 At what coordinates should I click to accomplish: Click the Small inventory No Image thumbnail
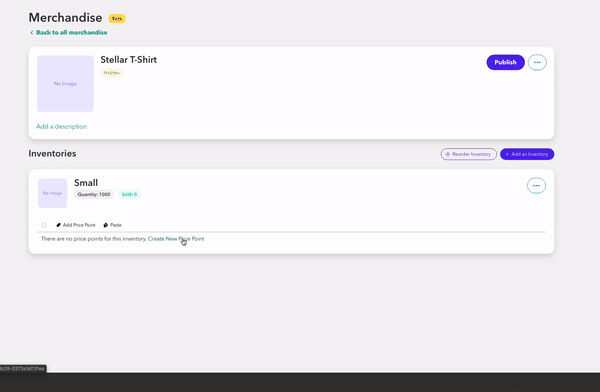pos(52,193)
